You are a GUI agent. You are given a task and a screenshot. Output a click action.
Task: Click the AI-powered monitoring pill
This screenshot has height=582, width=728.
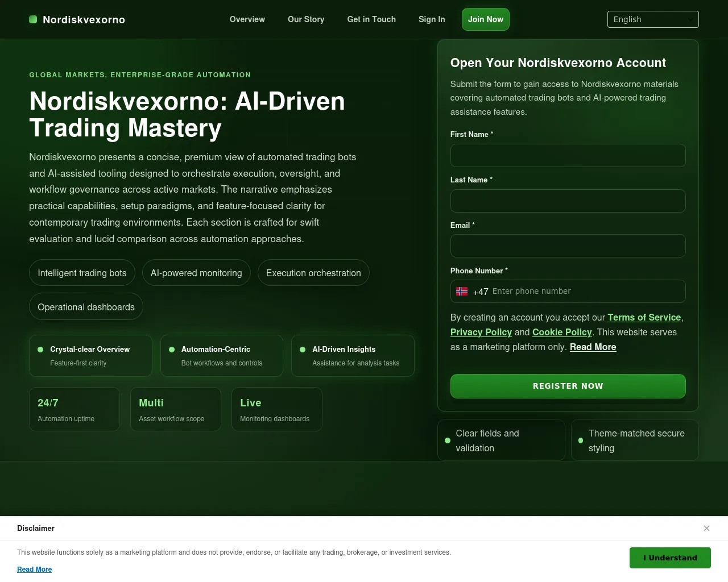tap(196, 273)
